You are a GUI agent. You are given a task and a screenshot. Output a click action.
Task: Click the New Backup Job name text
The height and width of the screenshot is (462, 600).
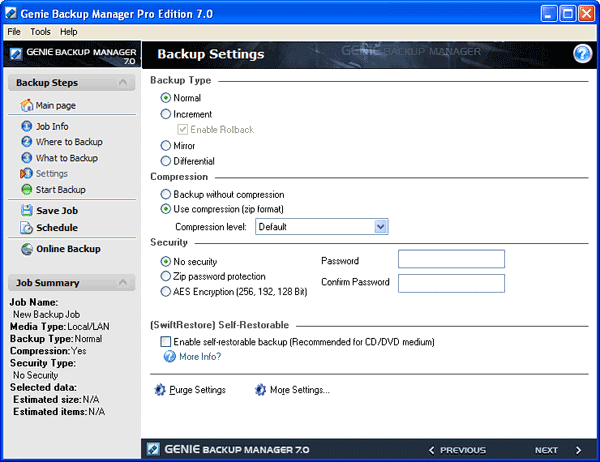pos(46,314)
